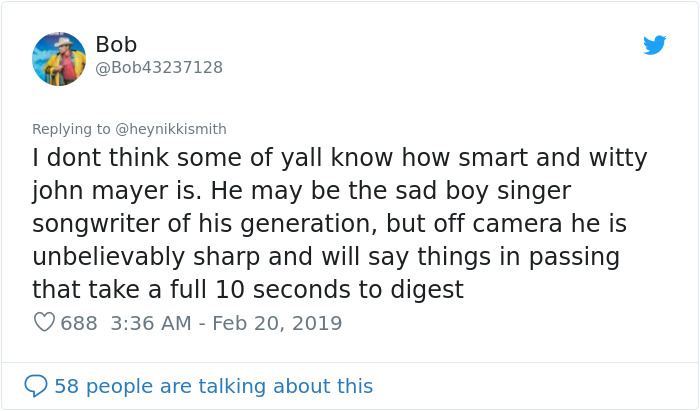
Task: Click the tweet's first line about 'smart and witty'
Action: 340,158
